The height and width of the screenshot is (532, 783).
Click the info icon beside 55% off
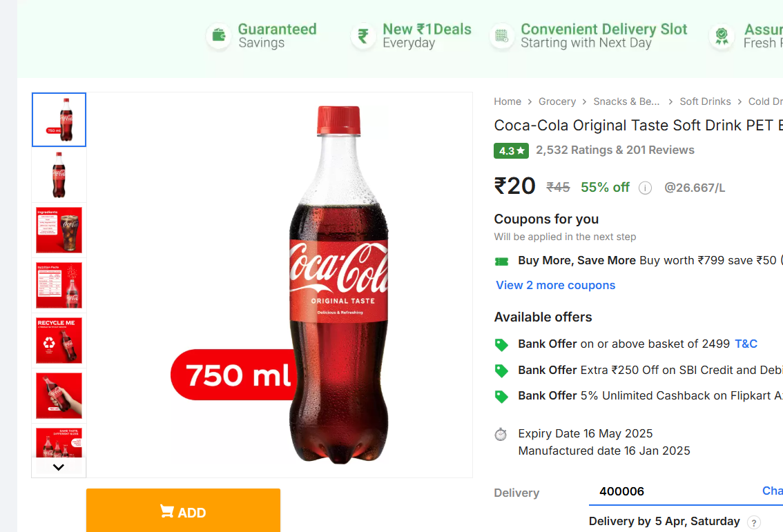pyautogui.click(x=645, y=188)
